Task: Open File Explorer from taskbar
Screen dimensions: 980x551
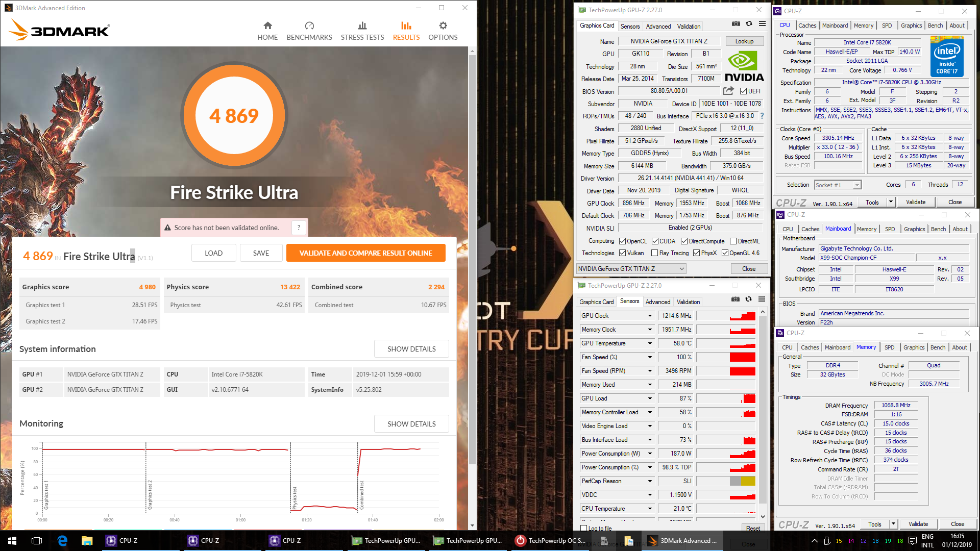Action: coord(87,541)
